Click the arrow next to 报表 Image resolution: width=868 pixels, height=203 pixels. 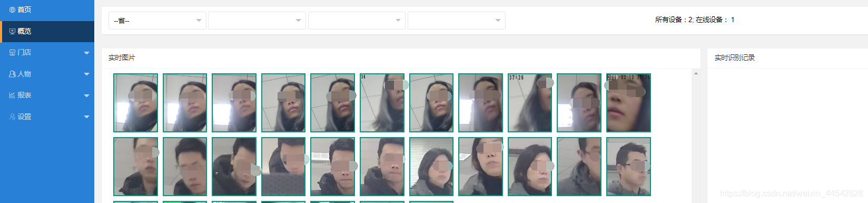(x=87, y=95)
